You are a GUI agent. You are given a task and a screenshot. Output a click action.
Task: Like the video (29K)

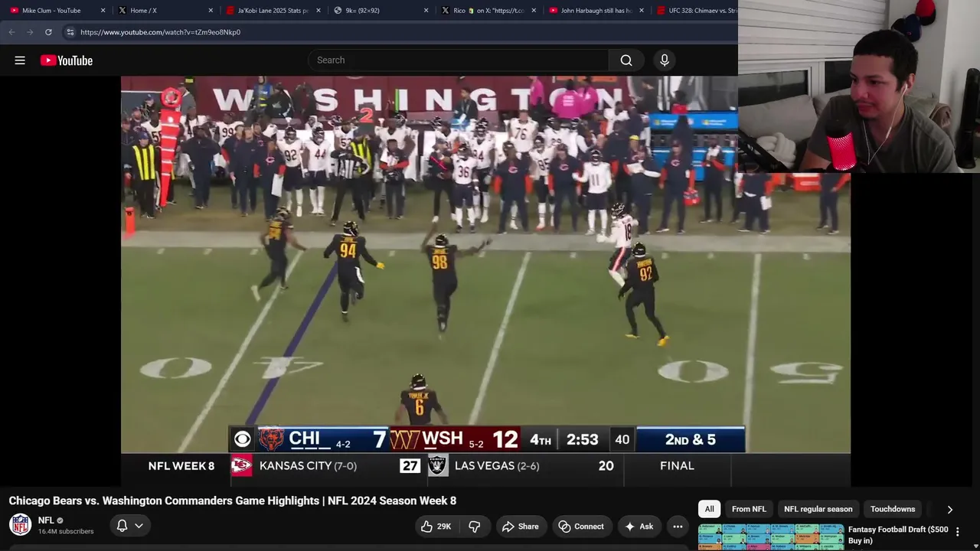pyautogui.click(x=436, y=527)
